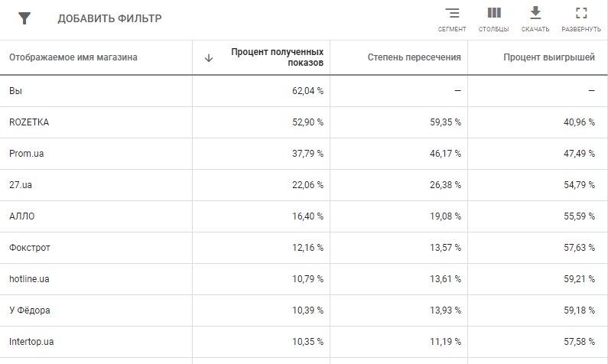The image size is (608, 364).
Task: Sort by Процент полученных показов header
Action: (x=277, y=57)
